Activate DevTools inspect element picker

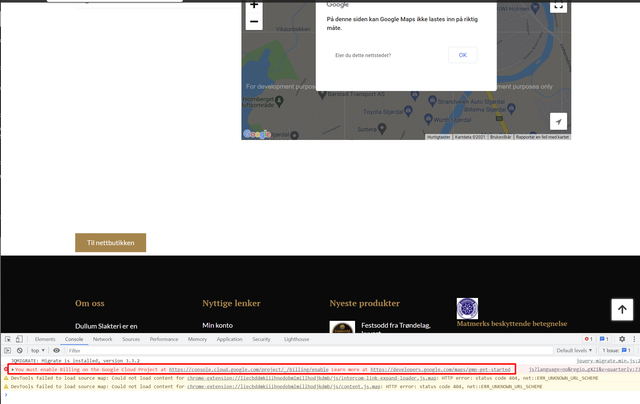coord(8,339)
